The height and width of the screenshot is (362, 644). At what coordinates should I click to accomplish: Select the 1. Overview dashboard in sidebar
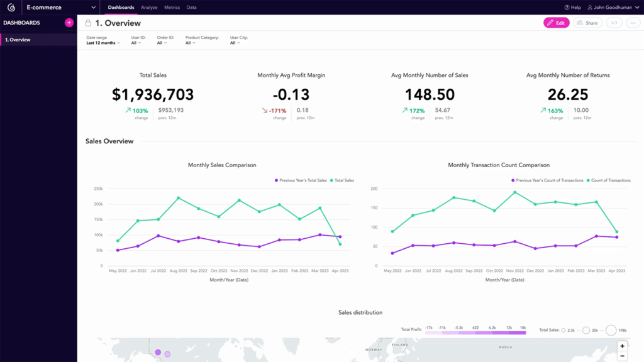(x=38, y=40)
